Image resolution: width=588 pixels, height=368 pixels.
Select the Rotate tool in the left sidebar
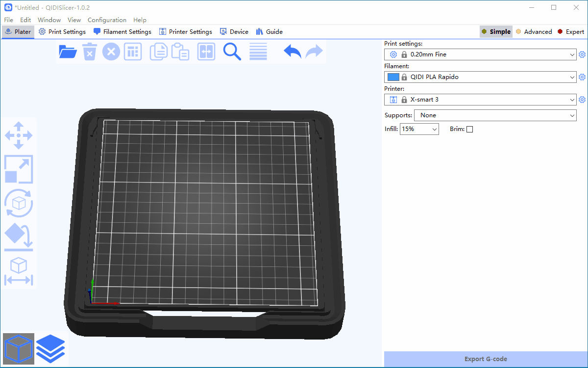[18, 203]
